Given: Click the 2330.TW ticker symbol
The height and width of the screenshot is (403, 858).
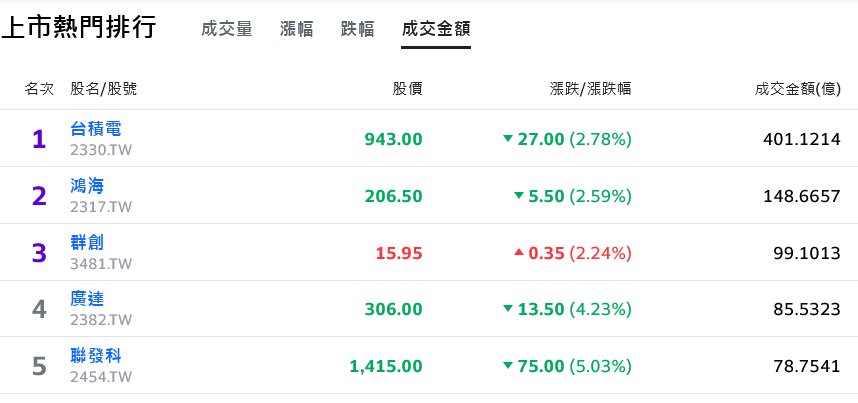Looking at the screenshot, I should 101,150.
